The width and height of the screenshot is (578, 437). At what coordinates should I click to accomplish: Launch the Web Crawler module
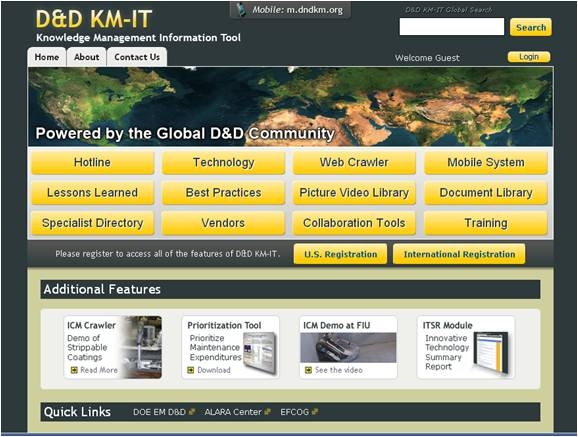pos(354,162)
